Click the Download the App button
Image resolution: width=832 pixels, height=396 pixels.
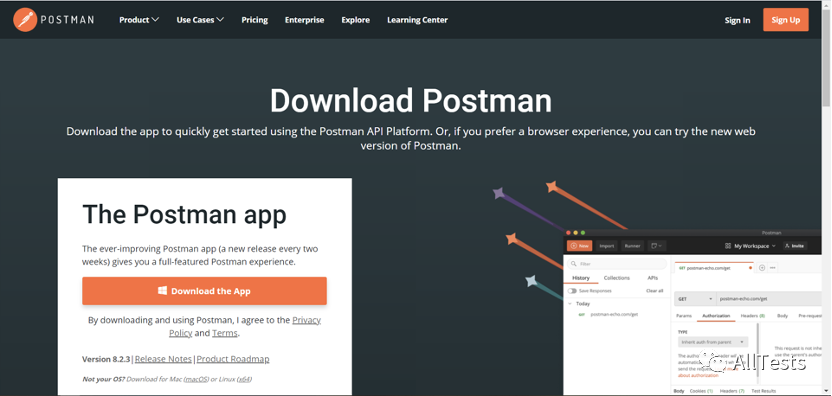204,291
